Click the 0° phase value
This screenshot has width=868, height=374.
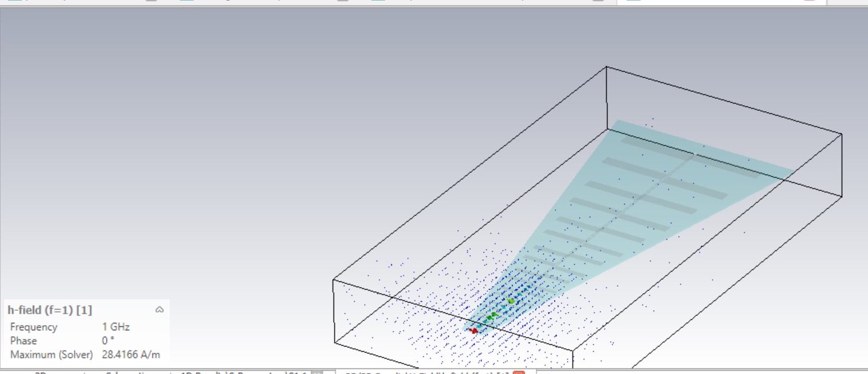[x=108, y=341]
